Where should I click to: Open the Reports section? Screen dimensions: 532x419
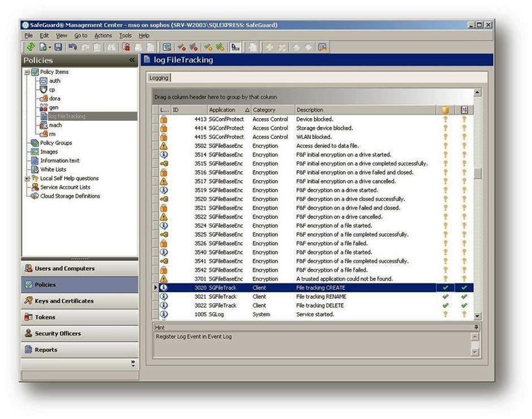[80, 349]
